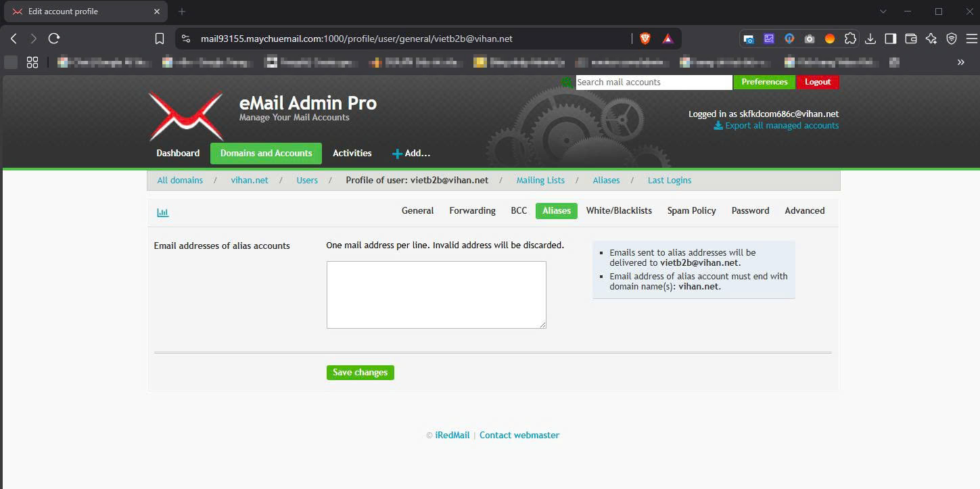The image size is (980, 489).
Task: Open the bookmarks bar apps grid icon
Action: [32, 62]
